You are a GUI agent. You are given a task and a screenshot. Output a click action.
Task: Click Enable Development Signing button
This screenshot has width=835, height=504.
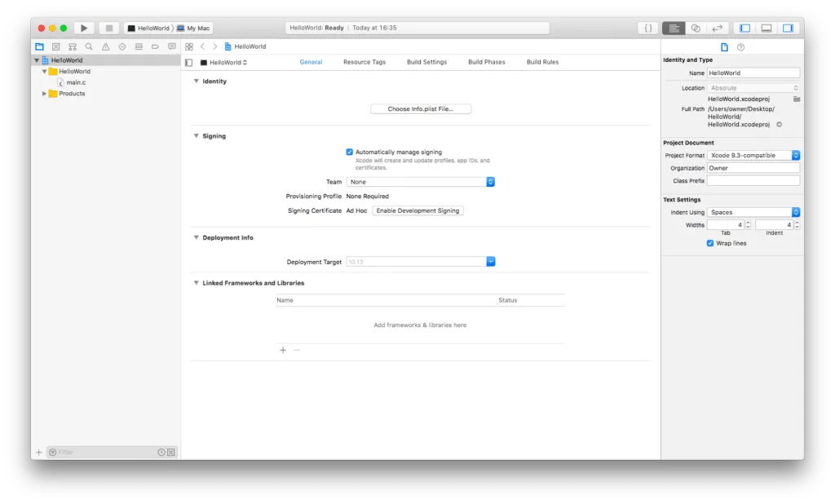[417, 210]
